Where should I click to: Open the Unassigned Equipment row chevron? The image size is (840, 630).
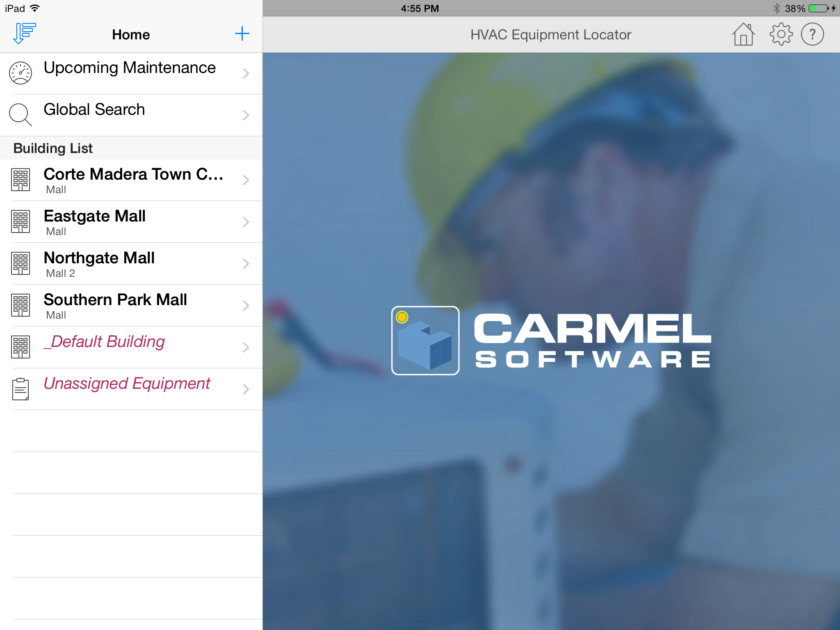click(246, 389)
